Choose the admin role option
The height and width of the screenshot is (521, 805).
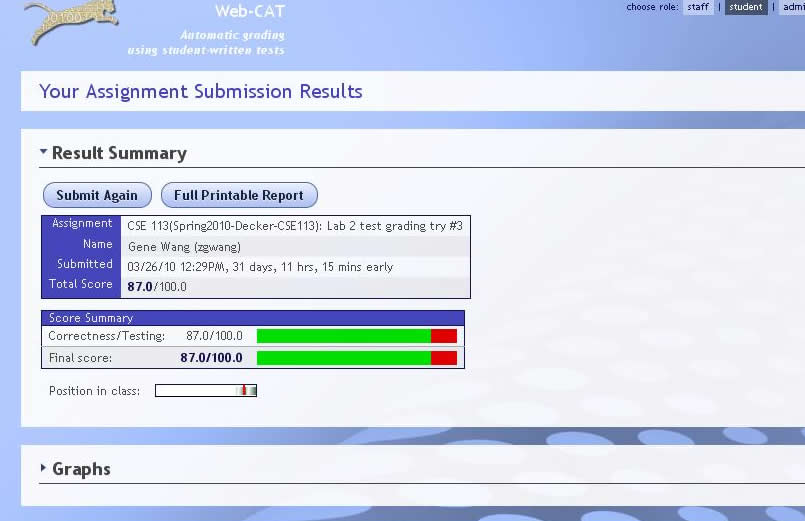point(792,7)
